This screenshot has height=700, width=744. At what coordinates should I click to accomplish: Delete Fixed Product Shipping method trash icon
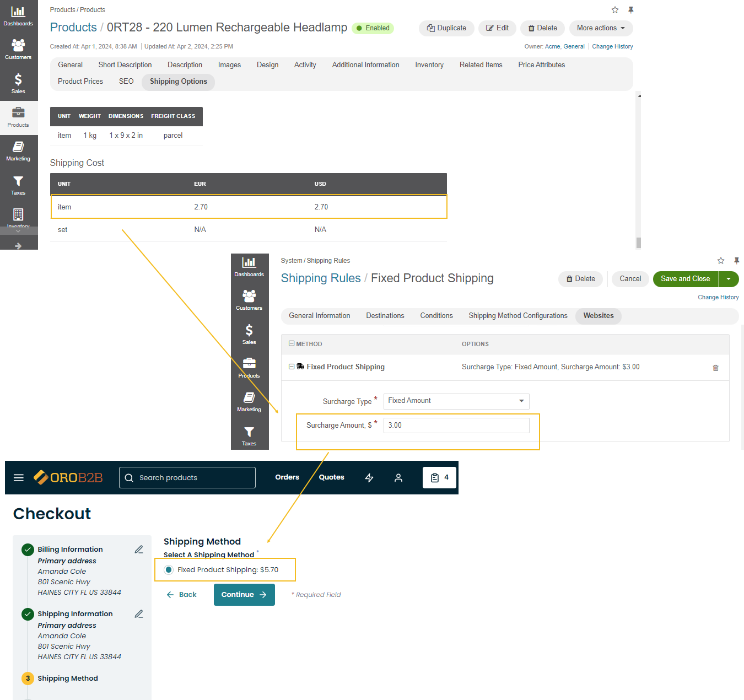tap(715, 368)
